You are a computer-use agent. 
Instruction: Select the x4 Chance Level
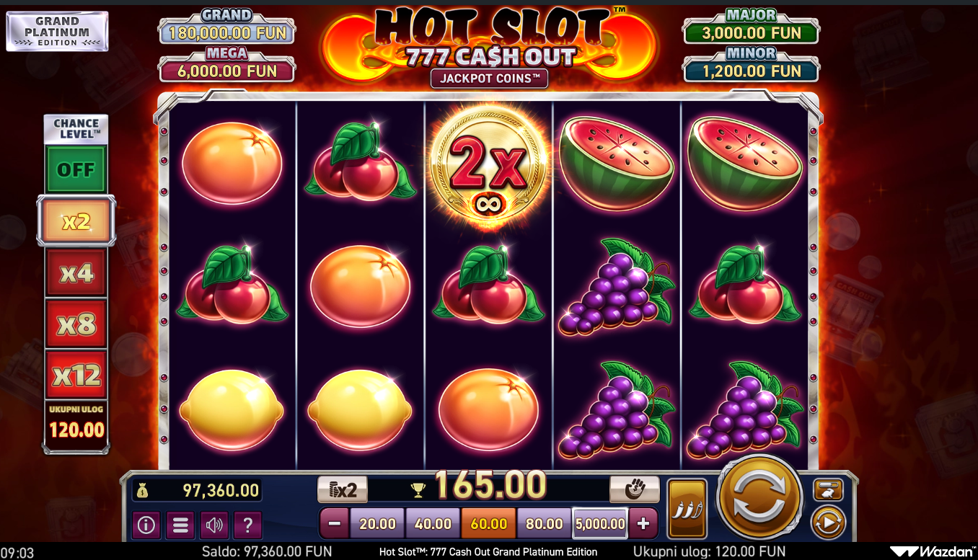pos(76,273)
